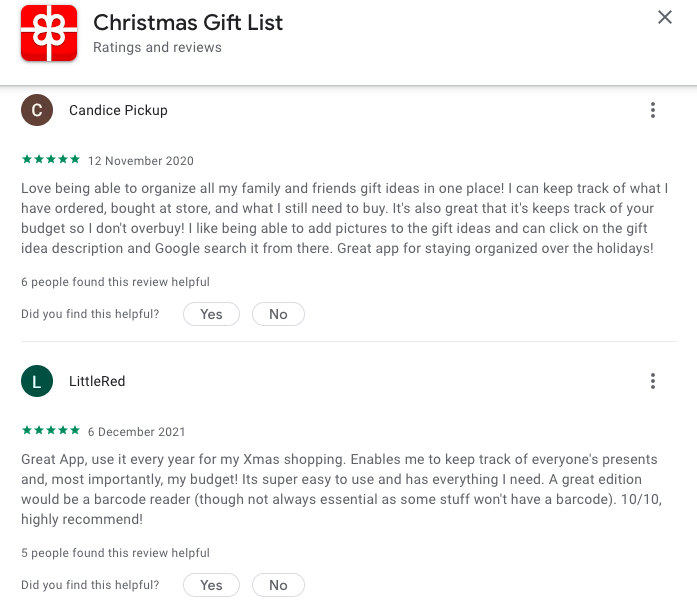Click LittleRed's review text about Xmas shopping
Image resolution: width=697 pixels, height=608 pixels.
(x=341, y=489)
